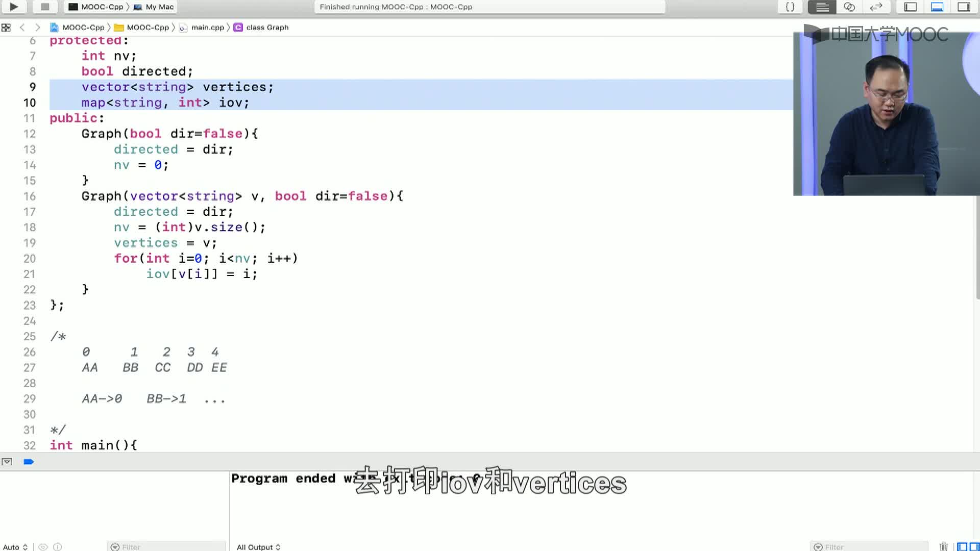
Task: Click 'Program ended' console output text
Action: tap(283, 479)
